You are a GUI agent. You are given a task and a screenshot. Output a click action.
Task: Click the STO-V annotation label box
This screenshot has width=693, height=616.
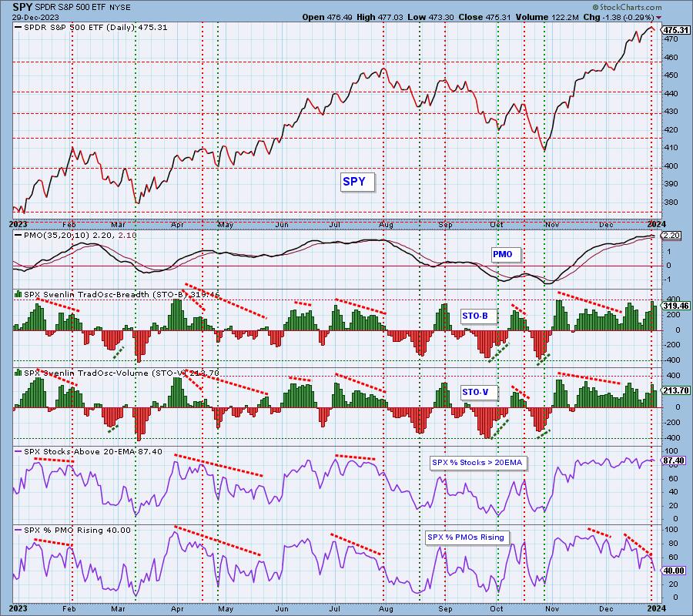pos(477,392)
